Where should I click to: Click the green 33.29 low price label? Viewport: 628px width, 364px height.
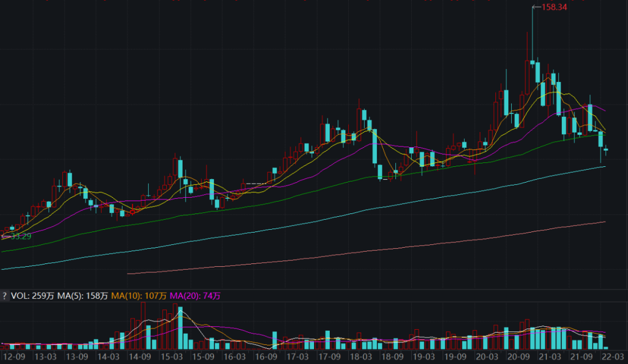click(x=21, y=236)
